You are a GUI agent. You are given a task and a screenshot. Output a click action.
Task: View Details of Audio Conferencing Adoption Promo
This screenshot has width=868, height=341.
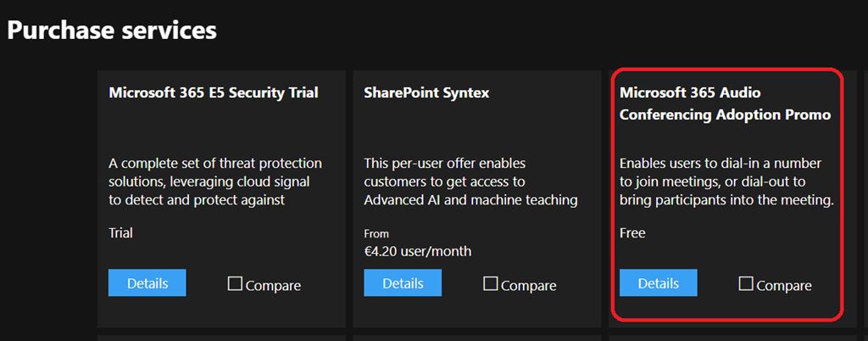(658, 283)
